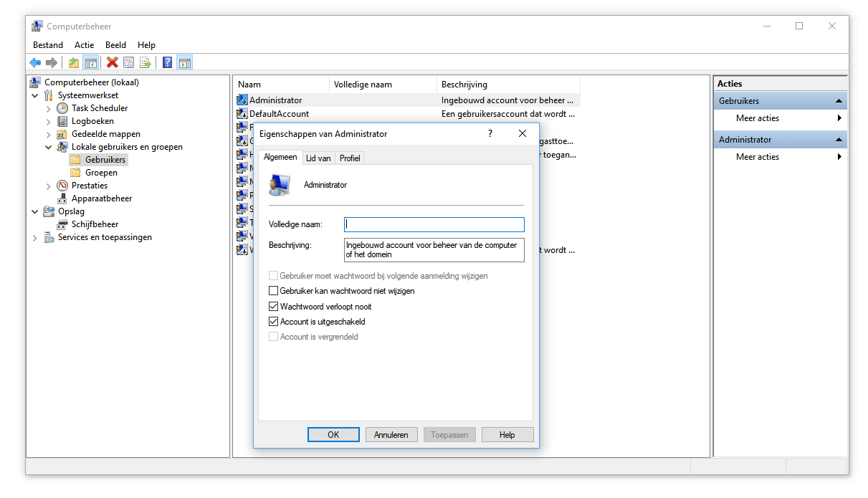Click the export list toolbar icon

pos(146,62)
